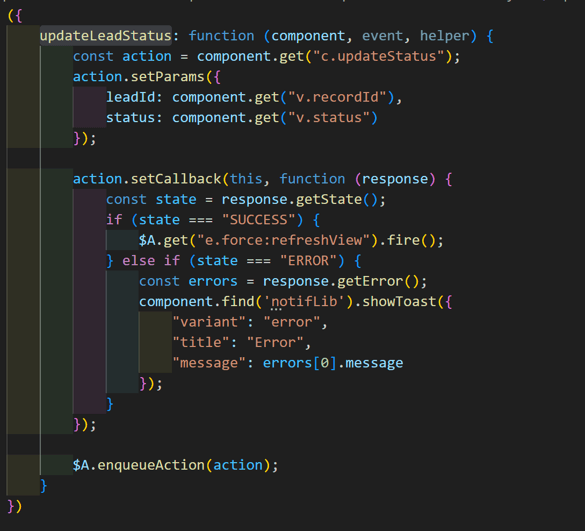Click the "ERROR" string literal
The width and height of the screenshot is (585, 531).
pos(308,261)
